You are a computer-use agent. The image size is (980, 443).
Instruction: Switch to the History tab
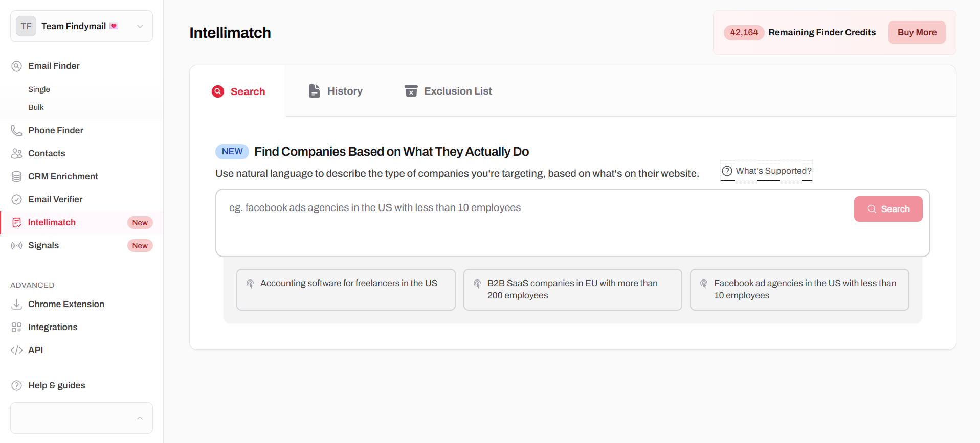coord(336,91)
